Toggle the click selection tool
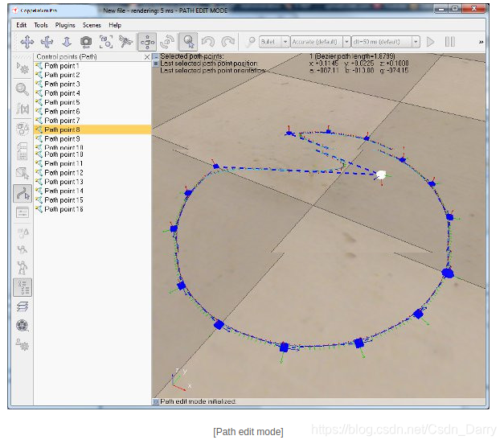 pos(188,42)
